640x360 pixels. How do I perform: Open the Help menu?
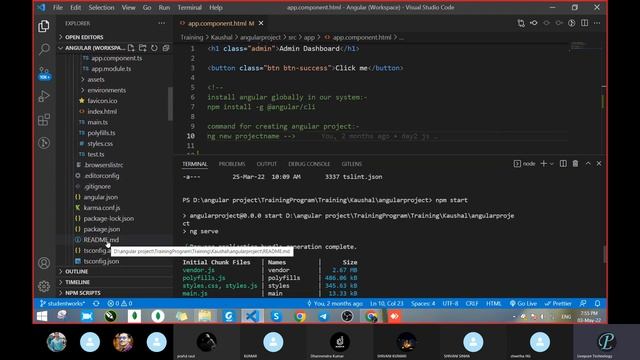[x=216, y=7]
